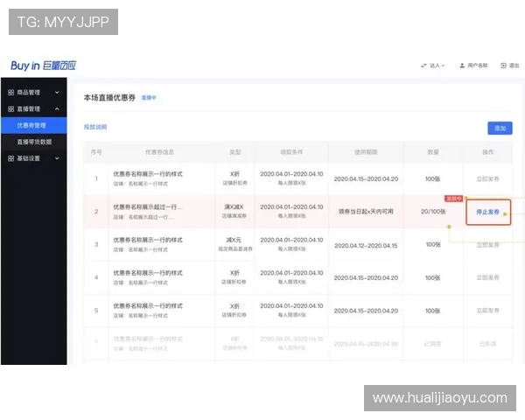The width and height of the screenshot is (525, 420).
Task: Click 2020.04.15-2020.04.20 validity in row 5
Action: point(366,311)
